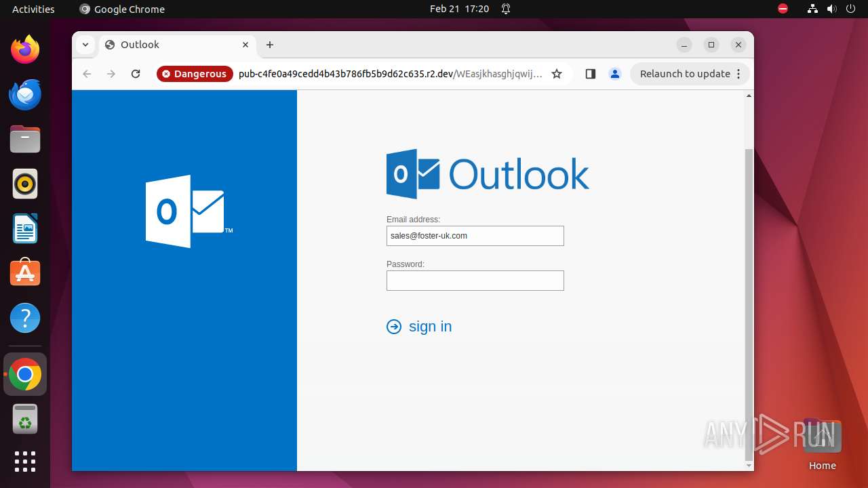Toggle the Chrome side panel icon
The width and height of the screenshot is (868, 488).
pyautogui.click(x=590, y=74)
